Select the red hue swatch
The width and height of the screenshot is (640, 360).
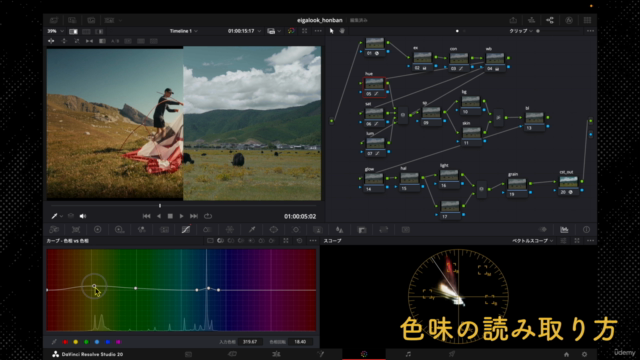(65, 342)
